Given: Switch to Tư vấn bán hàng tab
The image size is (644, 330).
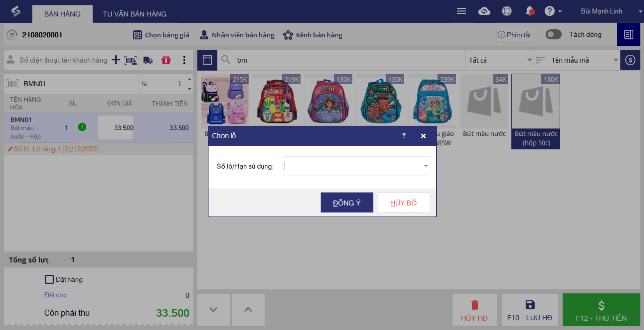Looking at the screenshot, I should (135, 14).
